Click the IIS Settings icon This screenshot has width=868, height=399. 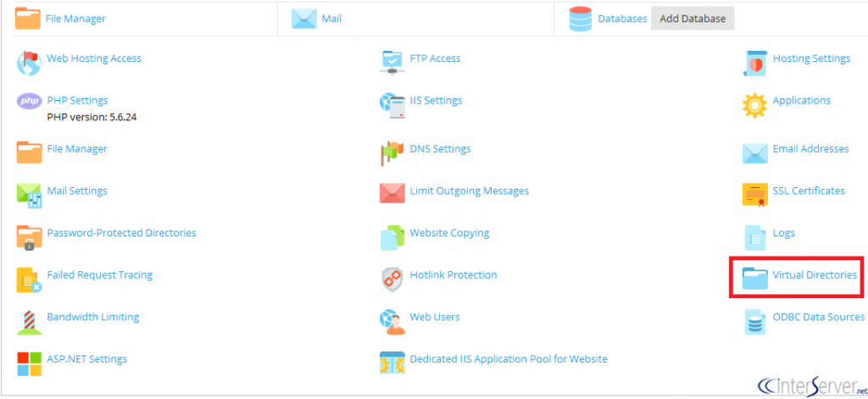click(x=392, y=105)
